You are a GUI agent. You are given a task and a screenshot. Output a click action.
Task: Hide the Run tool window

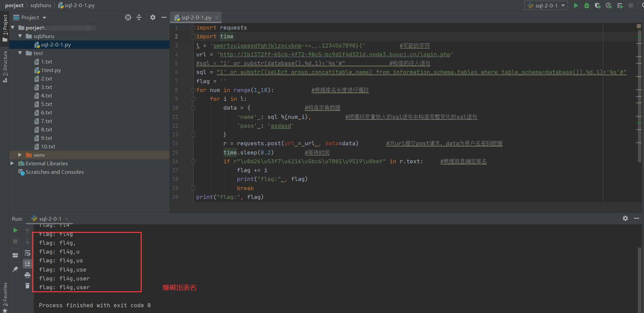pos(637,218)
